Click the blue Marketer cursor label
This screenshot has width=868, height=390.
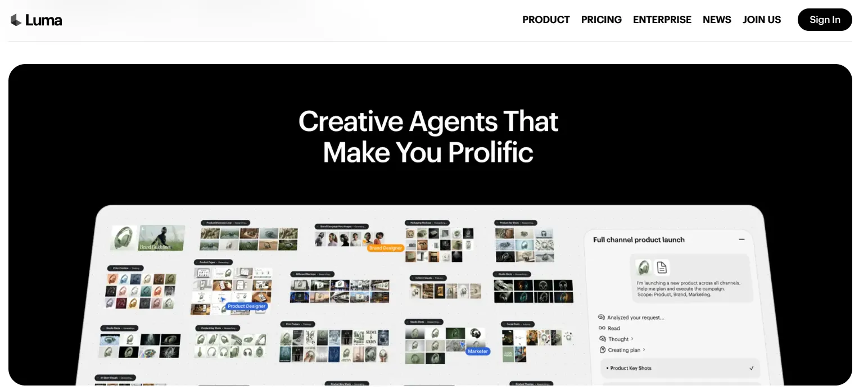(x=478, y=351)
